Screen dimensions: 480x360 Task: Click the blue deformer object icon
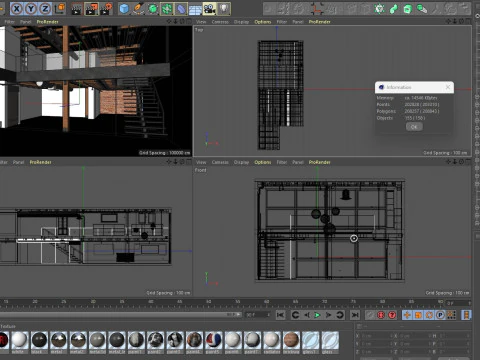point(181,9)
